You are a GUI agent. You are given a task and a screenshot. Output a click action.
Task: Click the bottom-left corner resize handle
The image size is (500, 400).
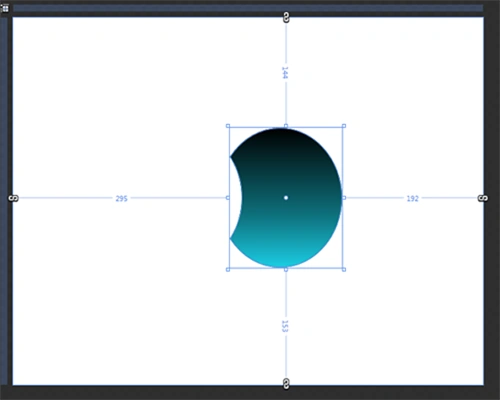click(x=228, y=270)
